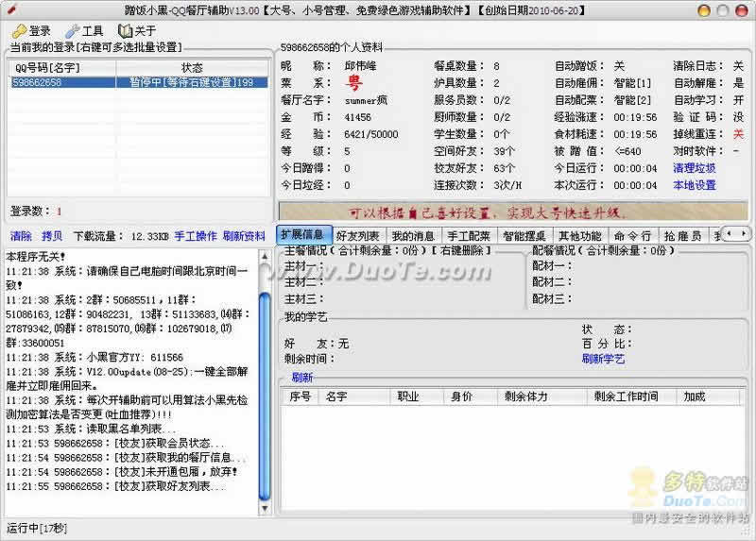The image size is (756, 541).
Task: Click the wrench icon beside 工具
Action: (x=73, y=31)
